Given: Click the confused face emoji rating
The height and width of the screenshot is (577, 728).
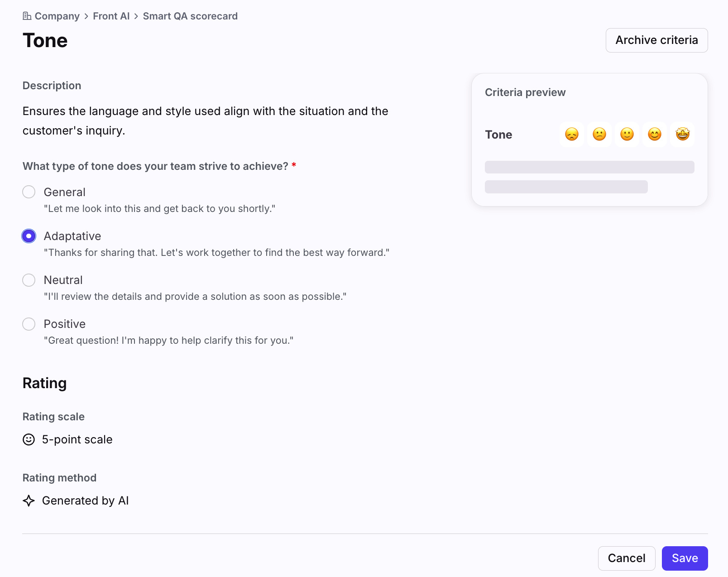Looking at the screenshot, I should [x=599, y=135].
